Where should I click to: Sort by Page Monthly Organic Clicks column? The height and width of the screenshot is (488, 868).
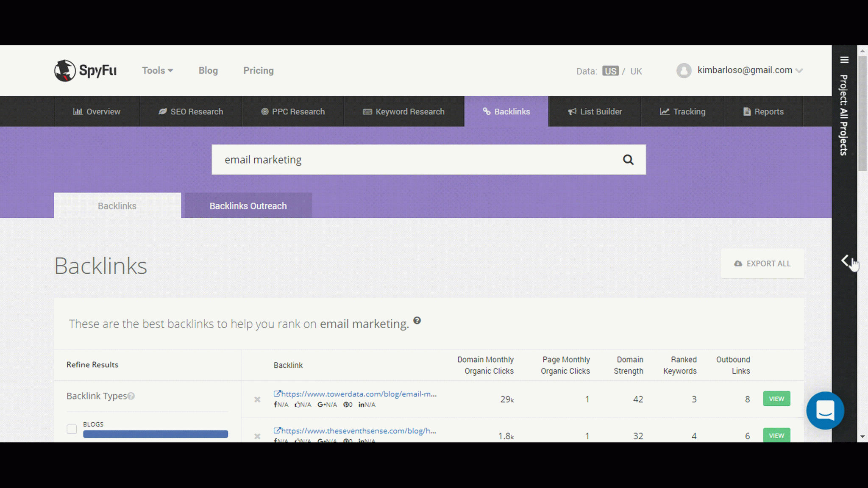click(565, 365)
